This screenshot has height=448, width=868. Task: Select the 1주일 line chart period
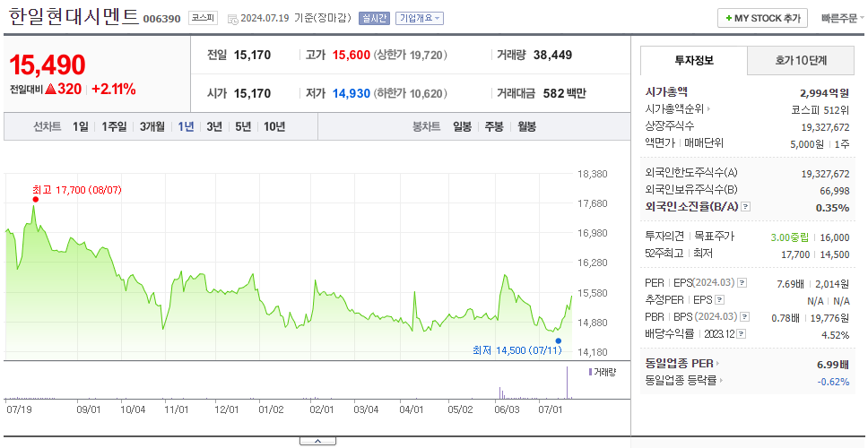pos(114,126)
